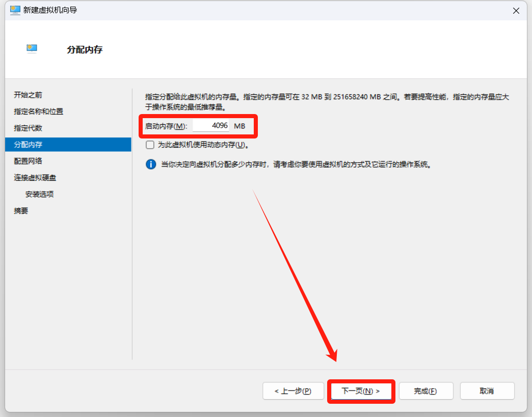Click the 启动内存 startup memory input field
The width and height of the screenshot is (532, 417).
(211, 126)
